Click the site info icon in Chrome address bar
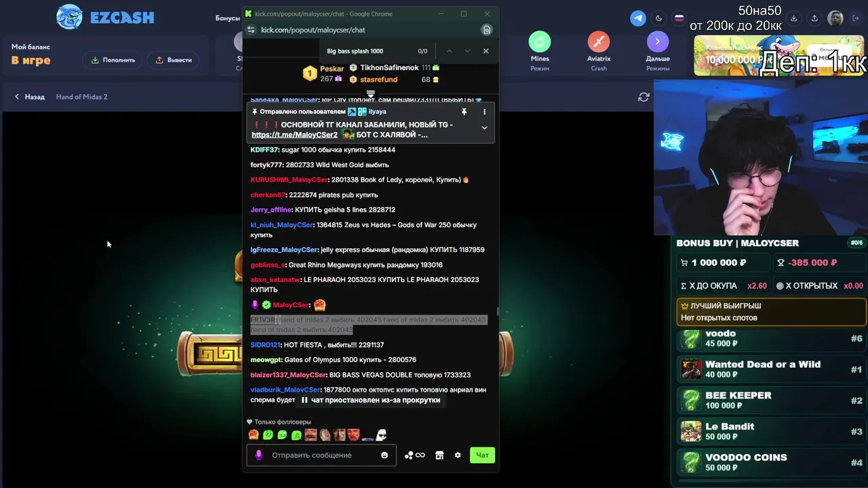Screen dimensions: 868x488 click(x=251, y=30)
